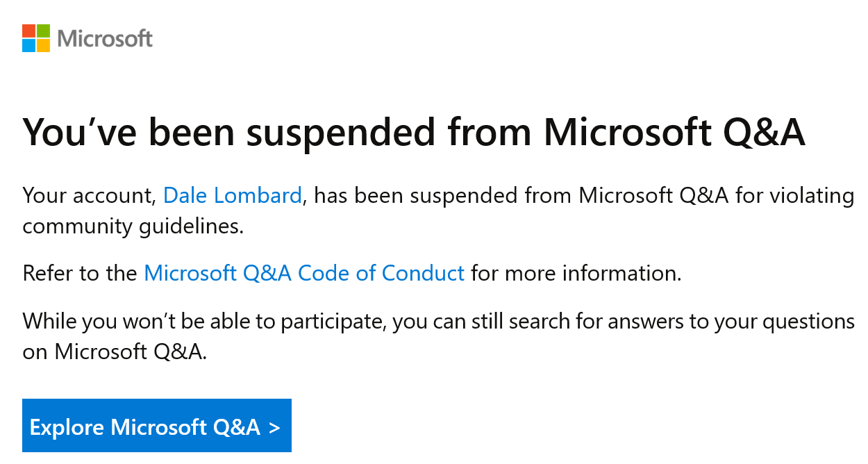Visit Microsoft Q&A using the blue button
Screen dimensions: 868x464
156,426
